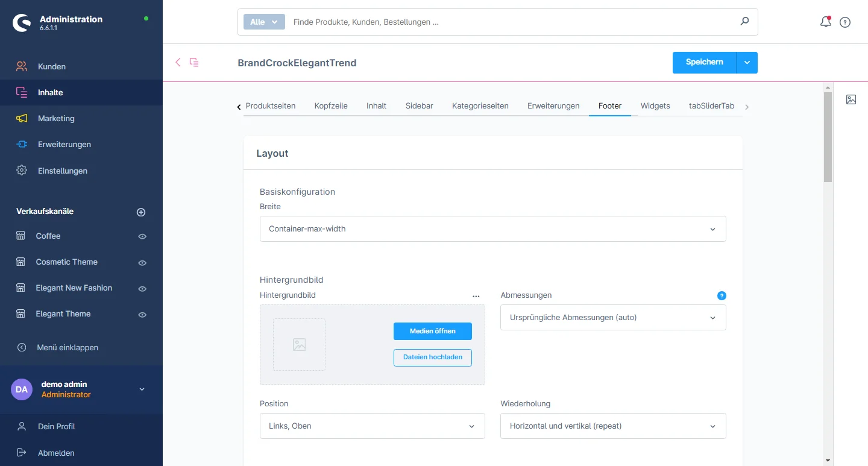Screen dimensions: 868x466
Task: Open the Marketing menu item
Action: [x=56, y=118]
